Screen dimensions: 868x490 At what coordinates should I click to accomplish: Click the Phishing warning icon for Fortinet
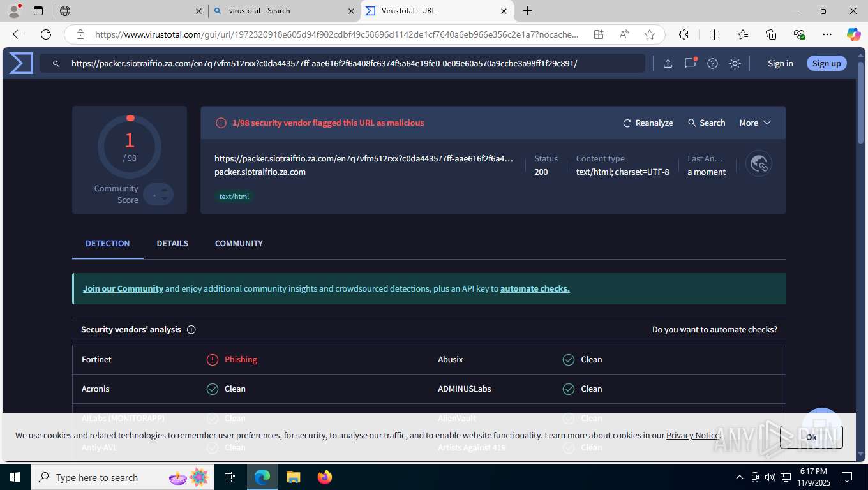(x=213, y=360)
